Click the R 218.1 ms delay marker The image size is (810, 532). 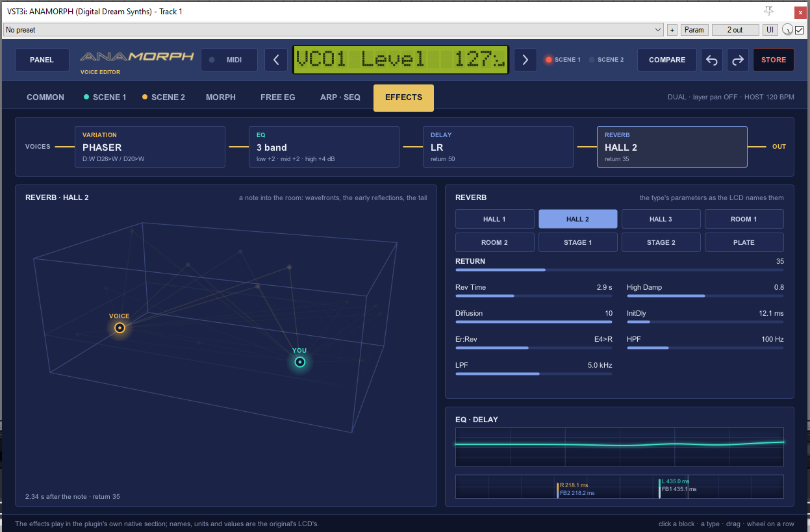[x=574, y=485]
